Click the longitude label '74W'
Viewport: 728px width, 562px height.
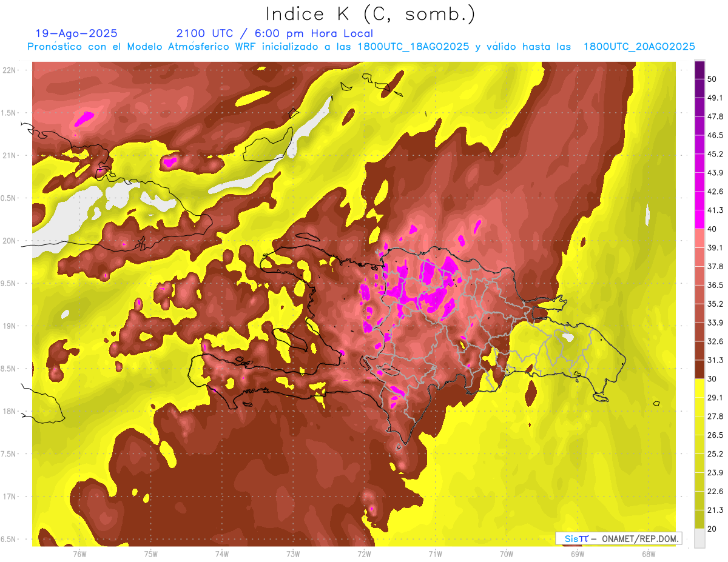tap(222, 554)
